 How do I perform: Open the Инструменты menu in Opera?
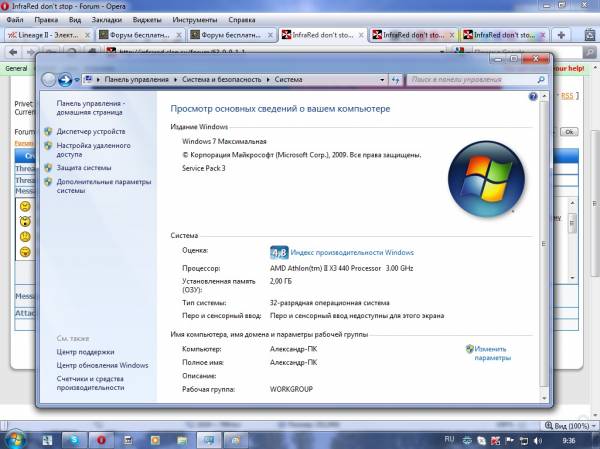click(x=194, y=20)
